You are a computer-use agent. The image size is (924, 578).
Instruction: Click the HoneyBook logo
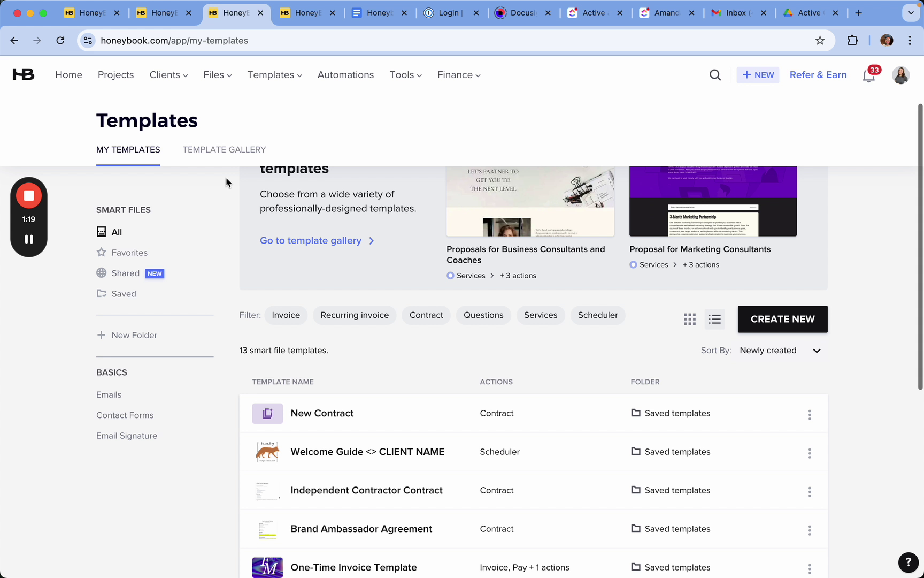(24, 74)
